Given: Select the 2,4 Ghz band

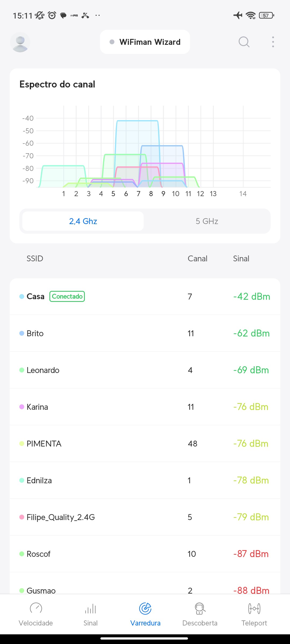Looking at the screenshot, I should coord(83,221).
